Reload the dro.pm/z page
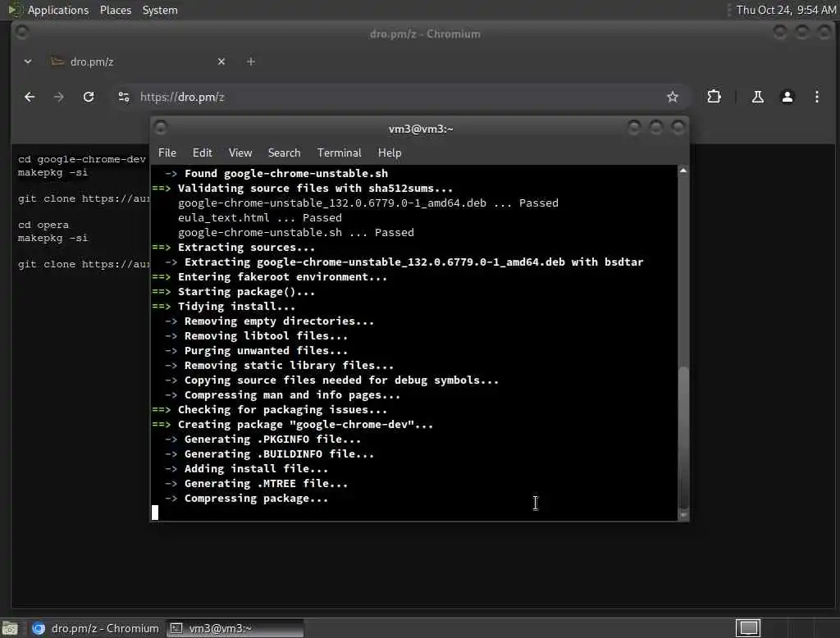The image size is (840, 638). pos(89,97)
